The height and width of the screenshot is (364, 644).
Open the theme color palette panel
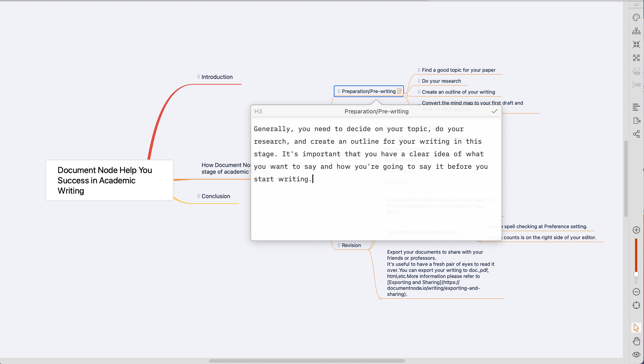point(637,17)
